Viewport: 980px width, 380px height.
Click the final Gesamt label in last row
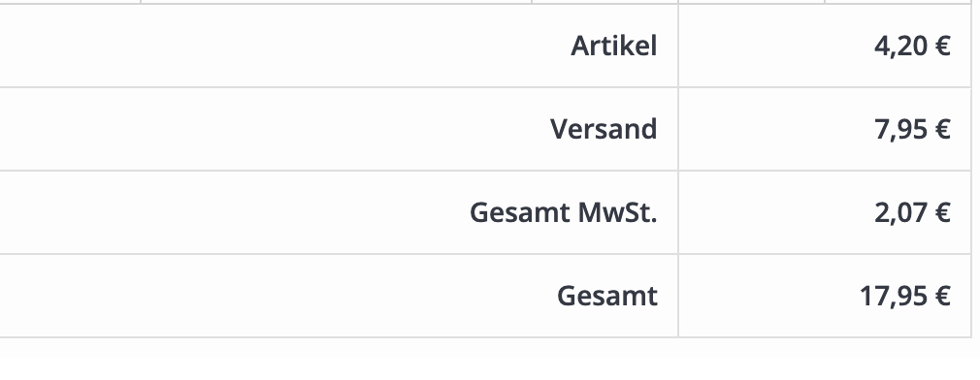click(x=606, y=296)
